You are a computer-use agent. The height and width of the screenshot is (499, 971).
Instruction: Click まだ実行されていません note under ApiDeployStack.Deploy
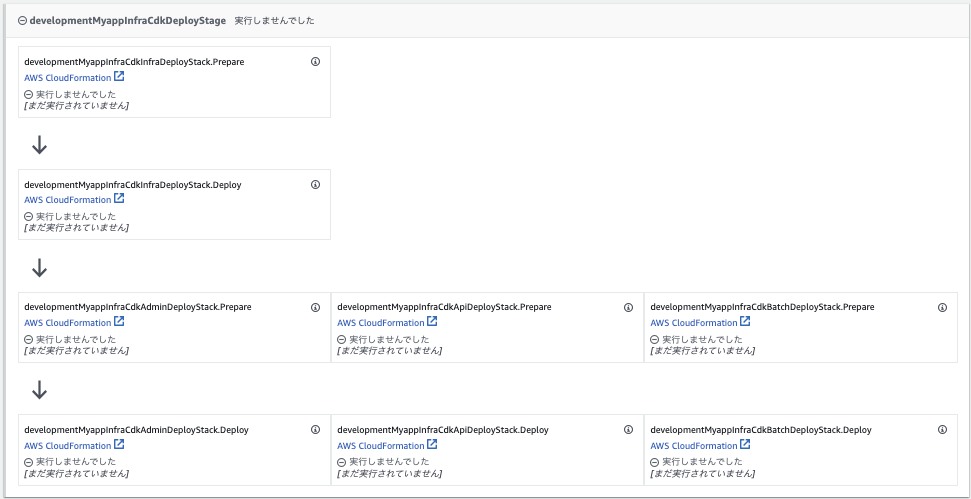390,473
